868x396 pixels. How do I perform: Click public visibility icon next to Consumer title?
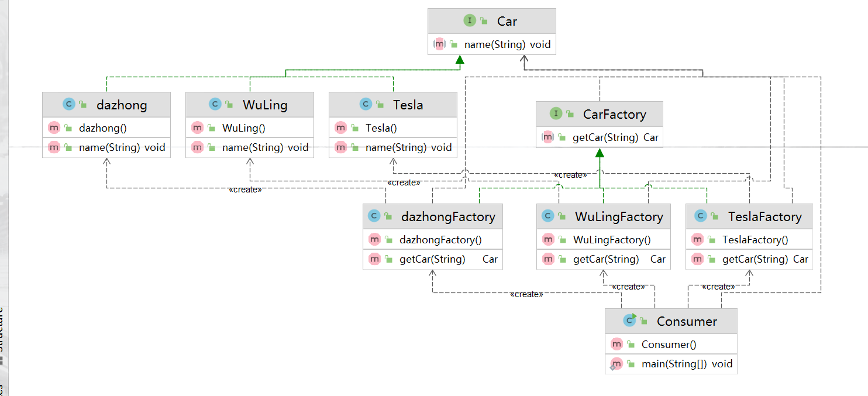click(x=644, y=321)
